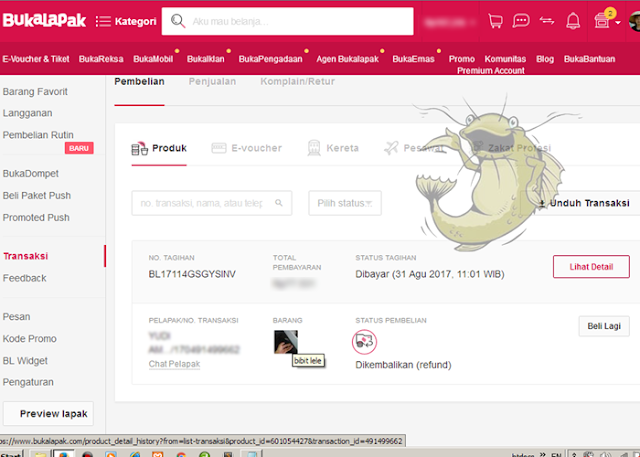Open Pesan in sidebar
Image resolution: width=640 pixels, height=457 pixels.
point(16,317)
